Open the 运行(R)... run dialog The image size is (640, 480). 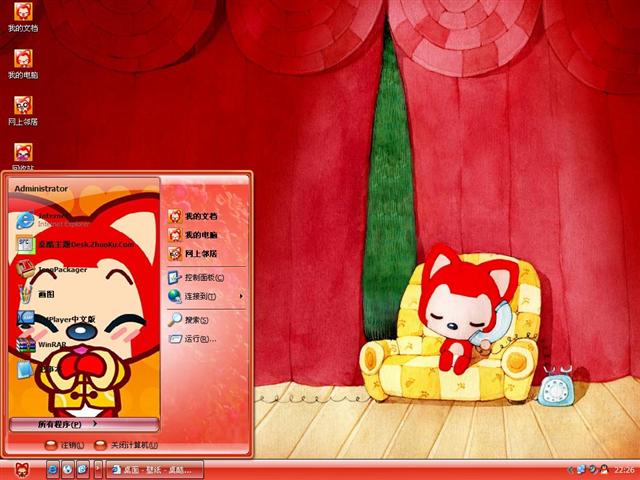click(193, 339)
